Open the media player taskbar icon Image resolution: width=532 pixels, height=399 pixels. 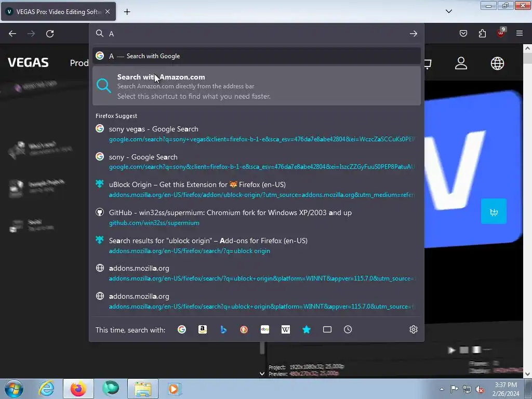pyautogui.click(x=175, y=389)
